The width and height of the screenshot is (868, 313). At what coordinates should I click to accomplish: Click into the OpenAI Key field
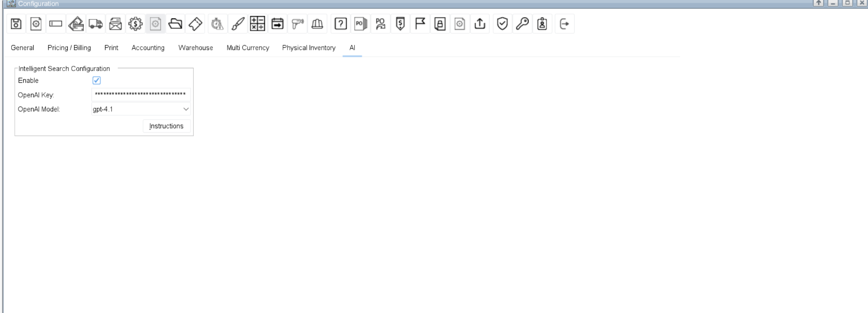(141, 95)
